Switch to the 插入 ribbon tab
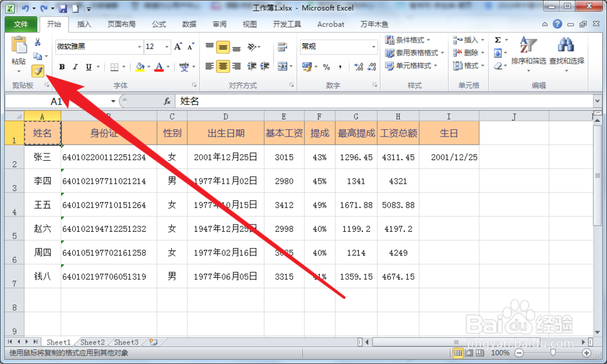 [84, 24]
